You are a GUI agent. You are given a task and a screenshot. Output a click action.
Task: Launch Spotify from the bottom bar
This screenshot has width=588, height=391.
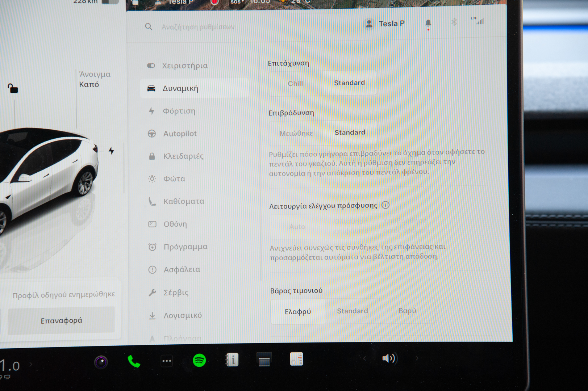(x=199, y=360)
